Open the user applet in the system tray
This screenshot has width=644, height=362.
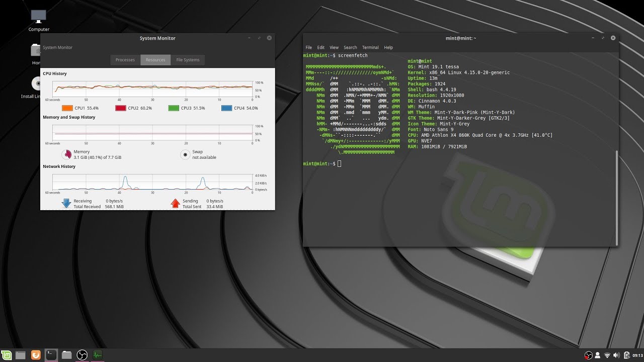click(x=598, y=355)
